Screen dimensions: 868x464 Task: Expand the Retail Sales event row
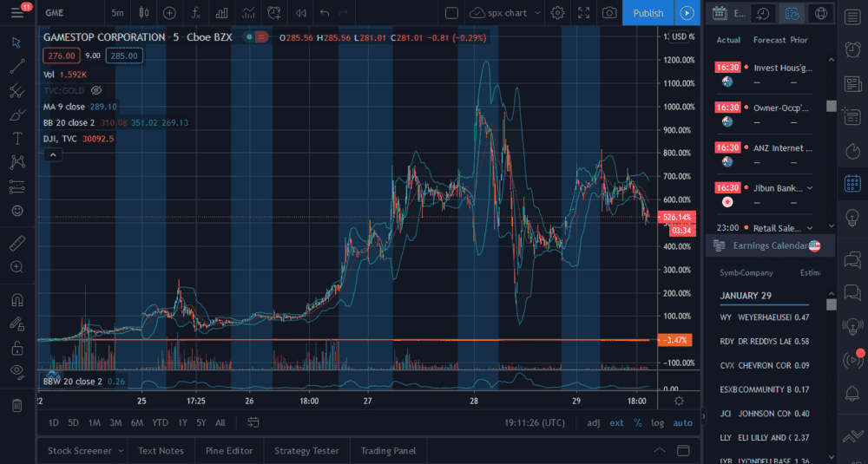click(810, 228)
